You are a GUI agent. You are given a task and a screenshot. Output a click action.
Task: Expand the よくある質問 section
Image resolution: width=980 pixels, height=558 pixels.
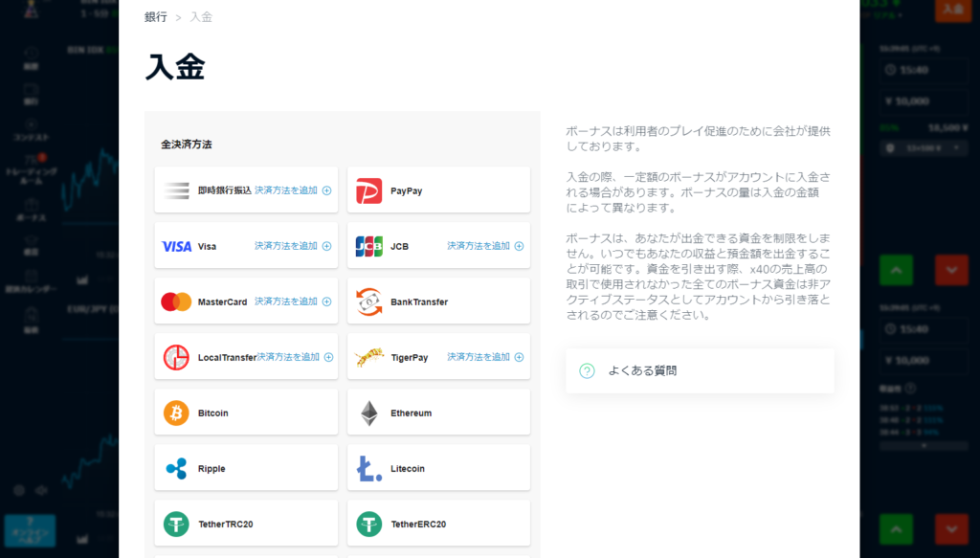pyautogui.click(x=700, y=370)
